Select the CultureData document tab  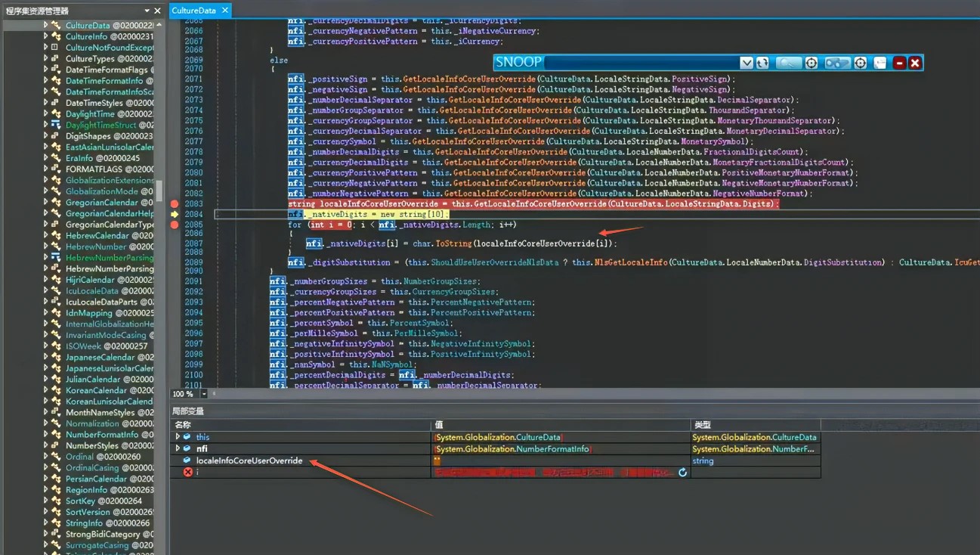pyautogui.click(x=194, y=11)
